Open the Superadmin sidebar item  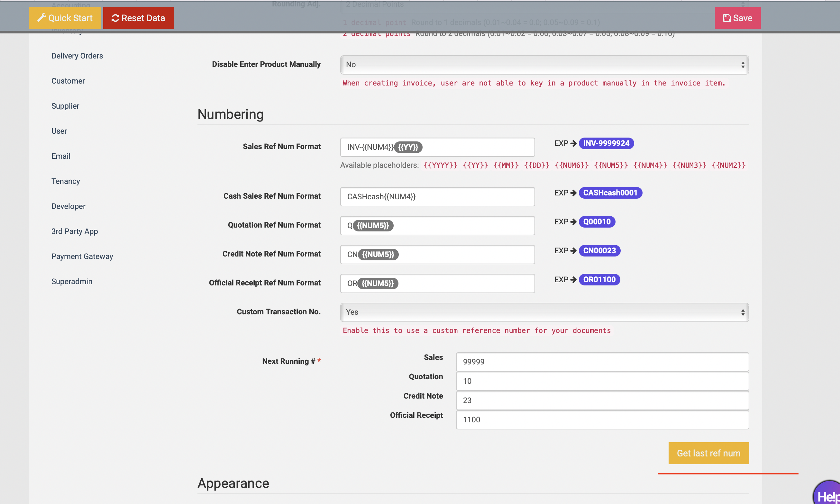coord(72,282)
